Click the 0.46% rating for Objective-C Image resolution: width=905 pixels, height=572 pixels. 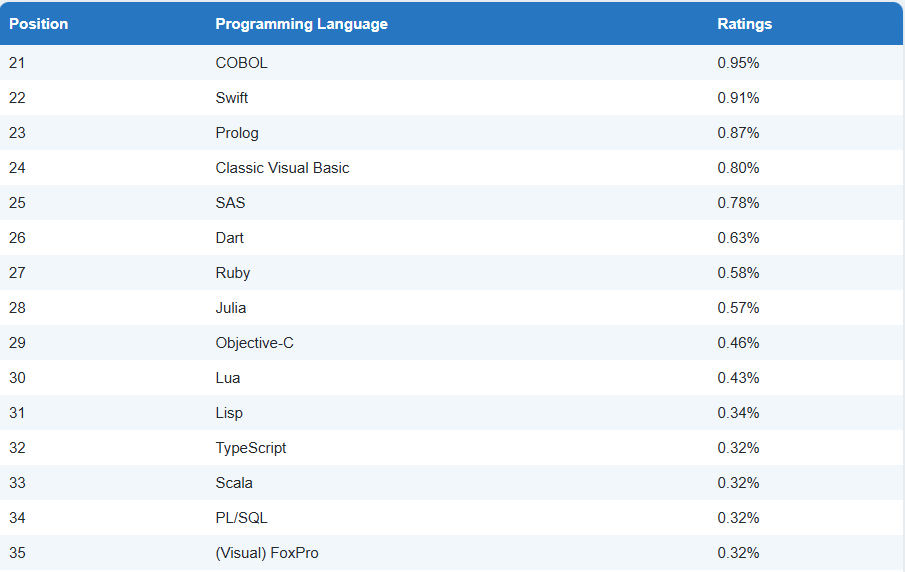coord(738,343)
